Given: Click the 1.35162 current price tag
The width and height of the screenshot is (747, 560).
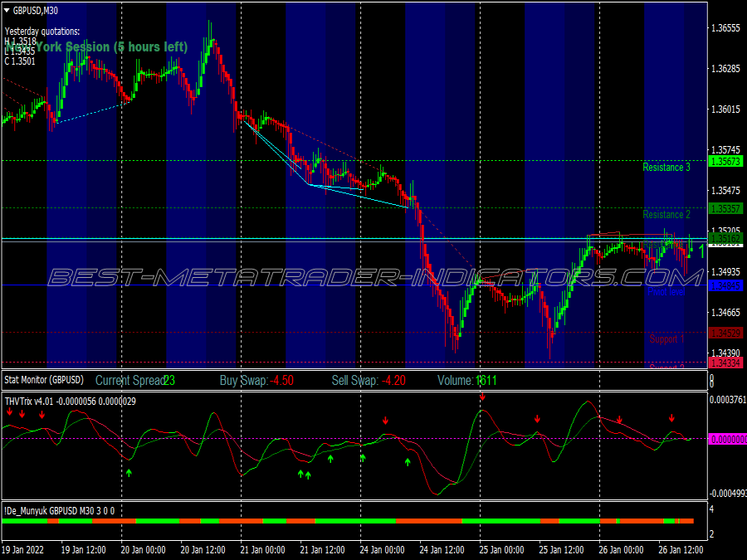Looking at the screenshot, I should point(725,238).
